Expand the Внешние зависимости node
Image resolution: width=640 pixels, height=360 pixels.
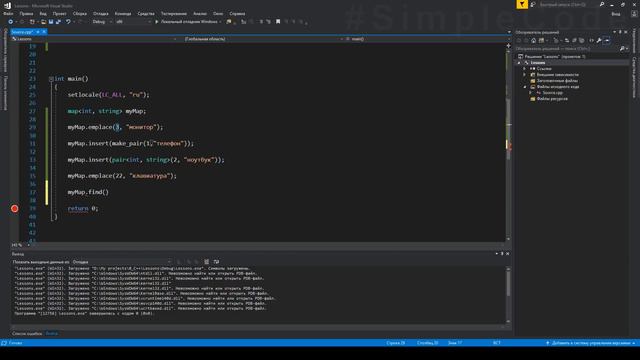(525, 75)
